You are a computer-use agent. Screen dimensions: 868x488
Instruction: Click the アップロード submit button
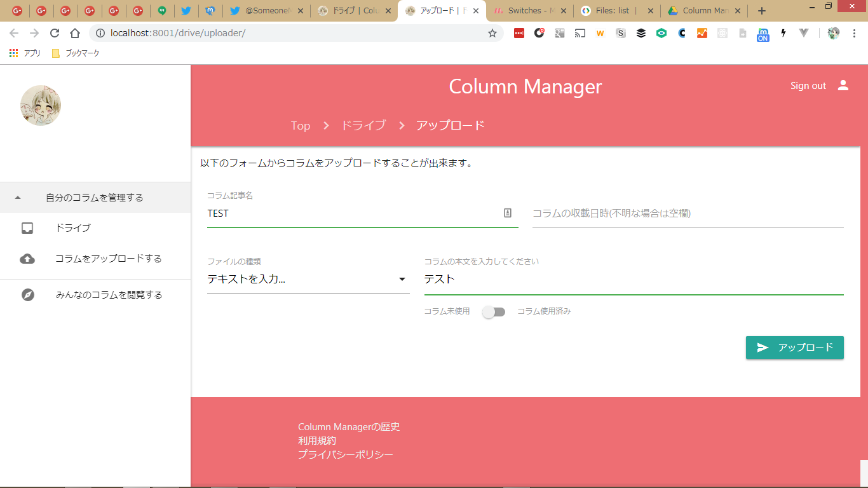[794, 348]
